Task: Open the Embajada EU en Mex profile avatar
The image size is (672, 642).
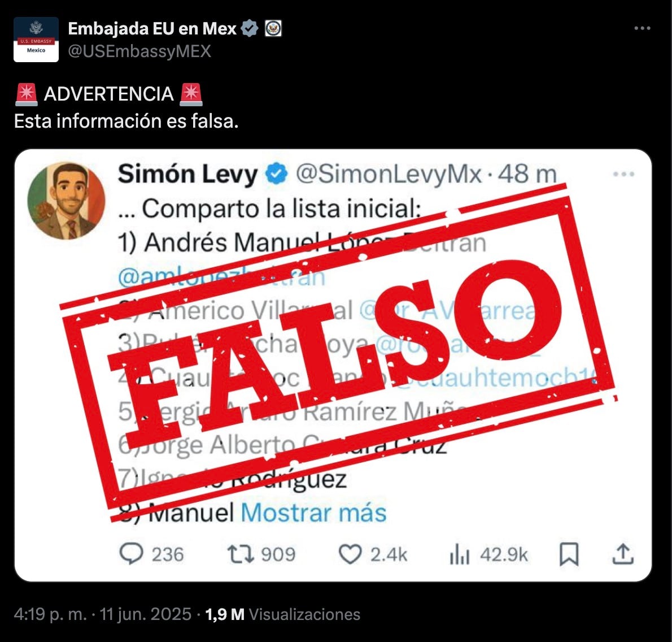Action: (x=36, y=40)
